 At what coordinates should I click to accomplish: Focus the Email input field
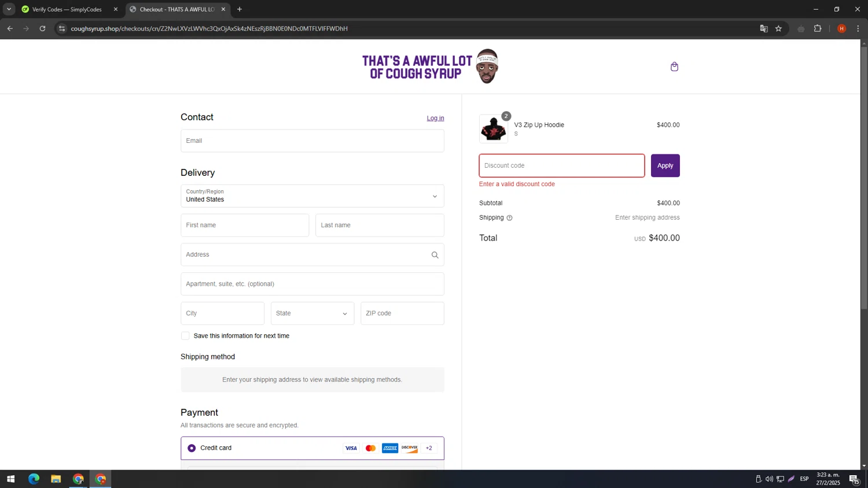tap(312, 141)
